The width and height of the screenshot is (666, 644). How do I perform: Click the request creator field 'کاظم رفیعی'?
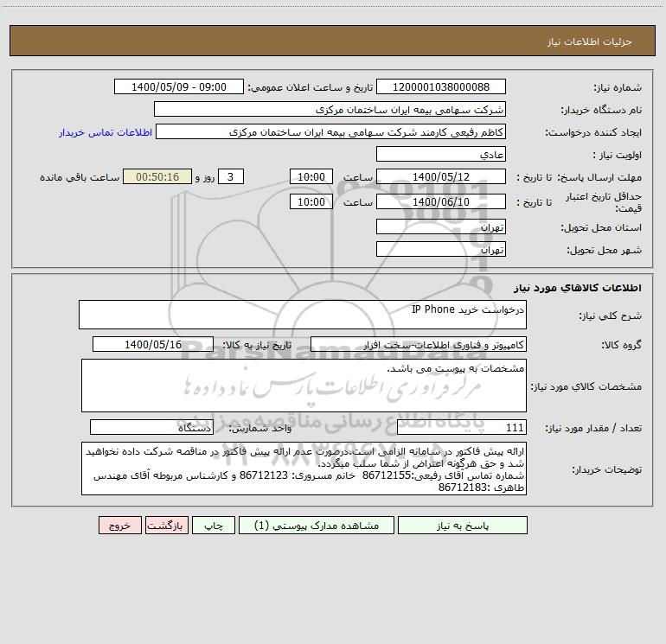331,131
